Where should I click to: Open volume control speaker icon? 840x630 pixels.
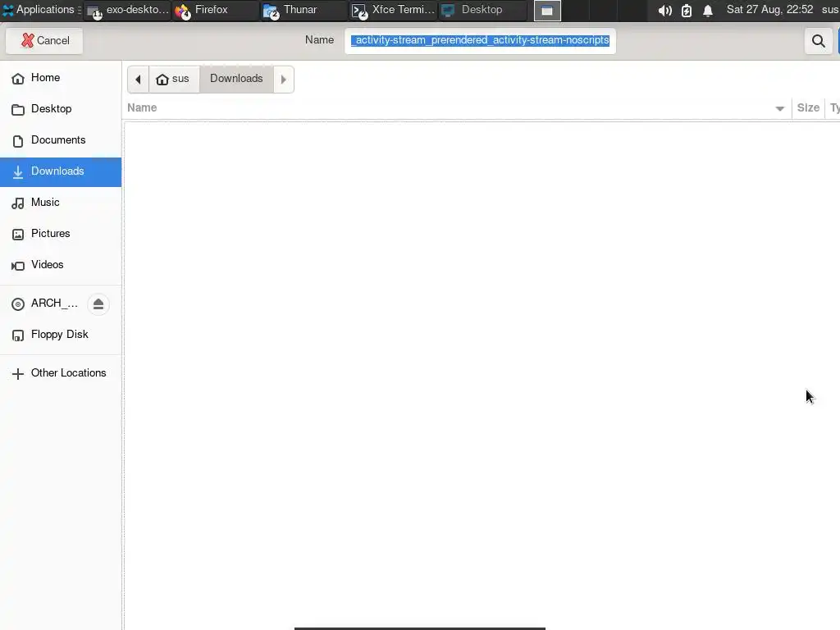click(664, 11)
